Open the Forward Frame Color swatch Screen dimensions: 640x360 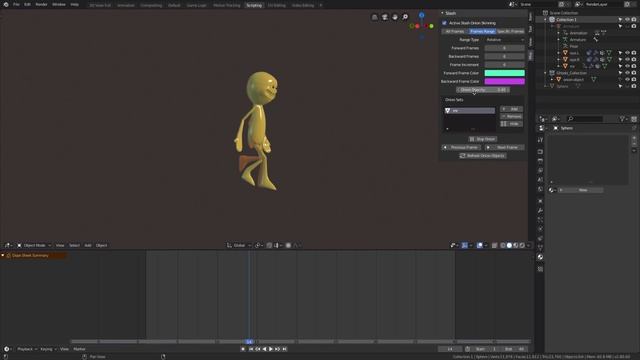point(504,73)
